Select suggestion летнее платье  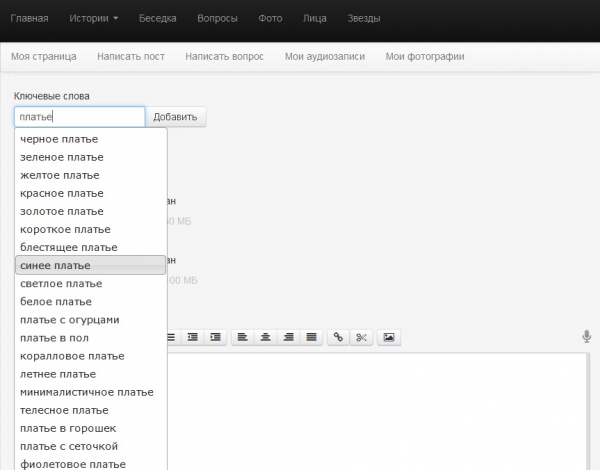tap(91, 374)
